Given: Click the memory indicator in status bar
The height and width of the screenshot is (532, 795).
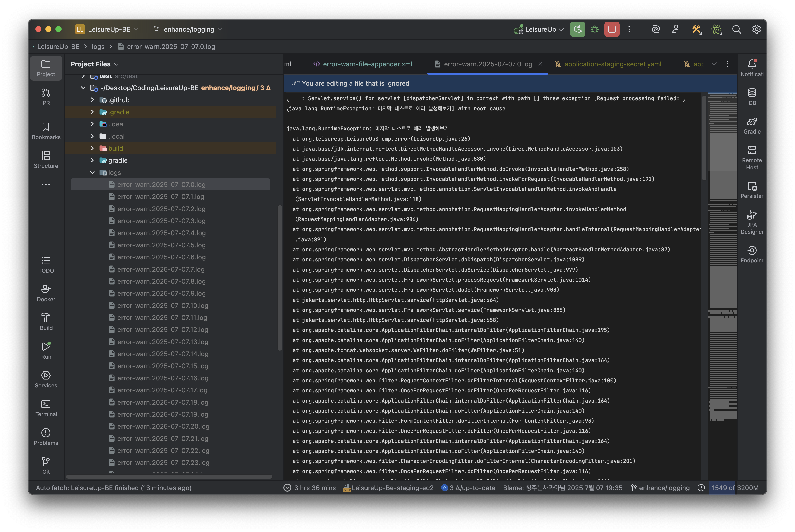Looking at the screenshot, I should coord(735,488).
